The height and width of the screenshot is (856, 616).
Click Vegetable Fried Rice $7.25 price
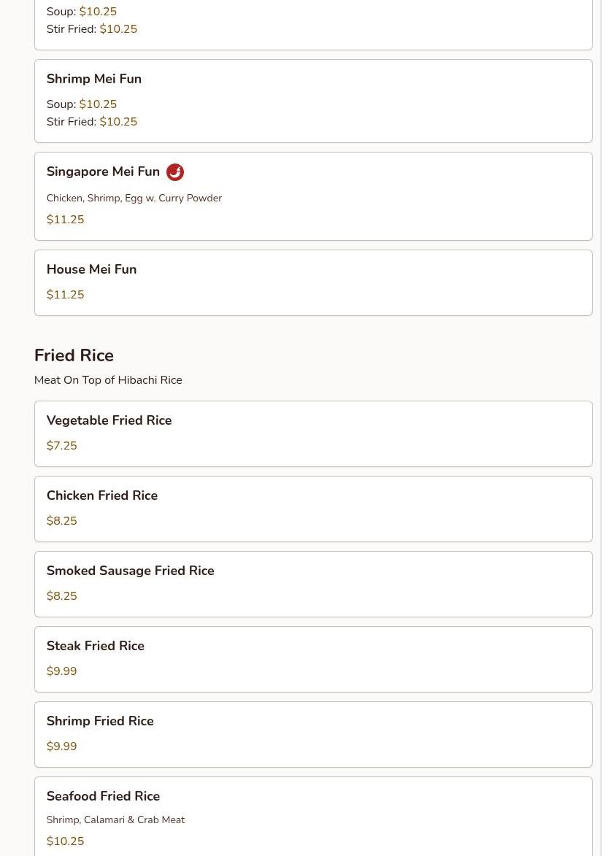pyautogui.click(x=62, y=445)
